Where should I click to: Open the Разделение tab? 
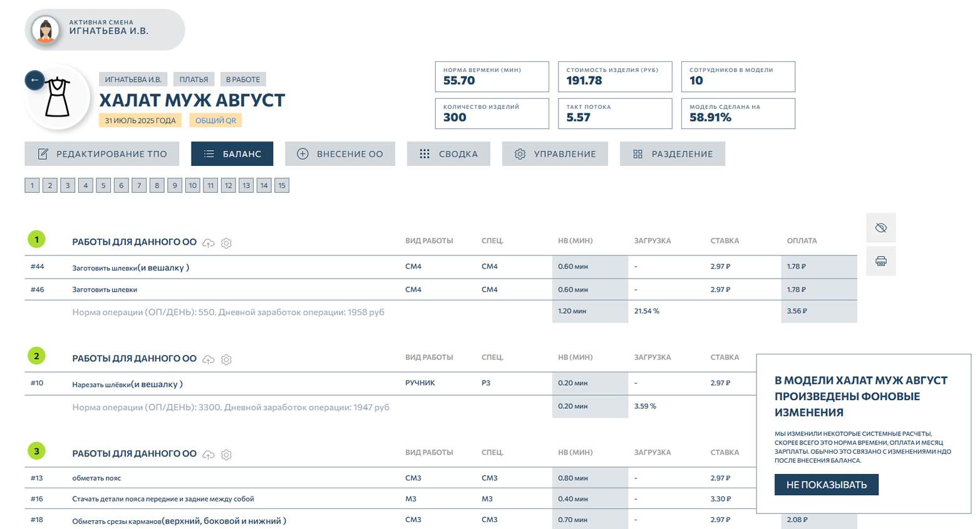pyautogui.click(x=673, y=154)
